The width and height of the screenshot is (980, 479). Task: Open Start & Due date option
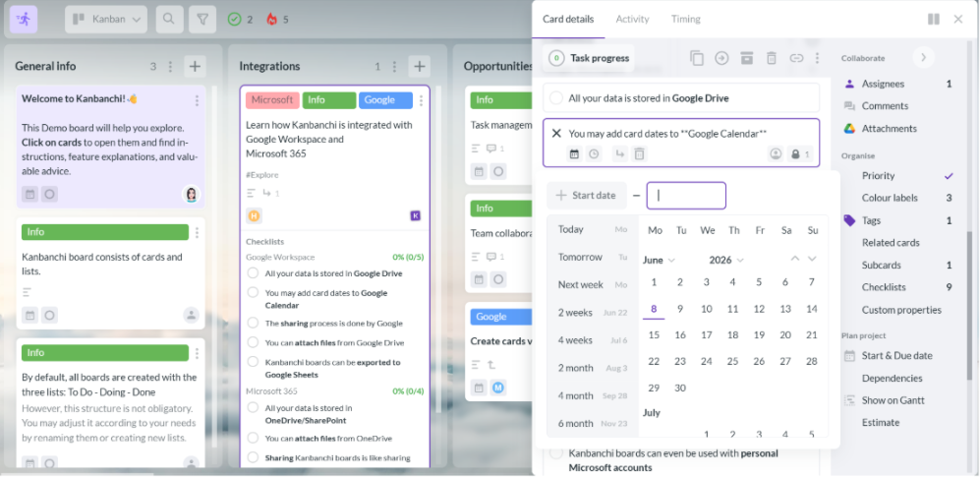pyautogui.click(x=898, y=355)
